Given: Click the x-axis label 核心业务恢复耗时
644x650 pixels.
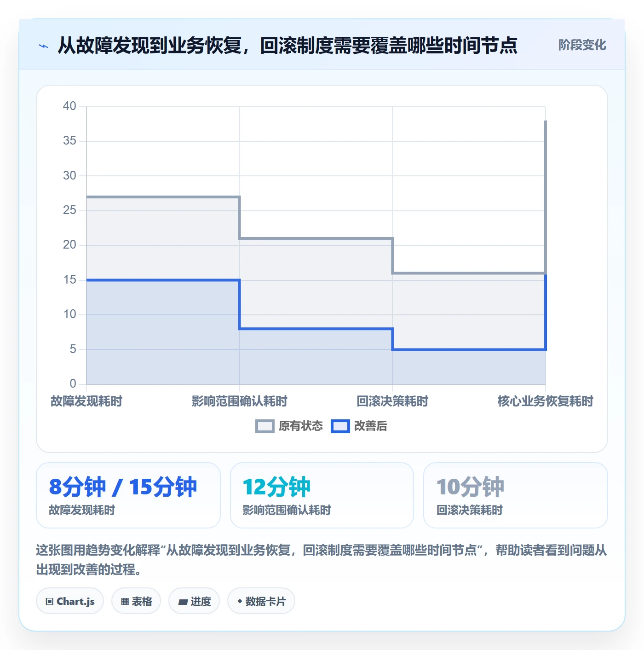Looking at the screenshot, I should (546, 401).
